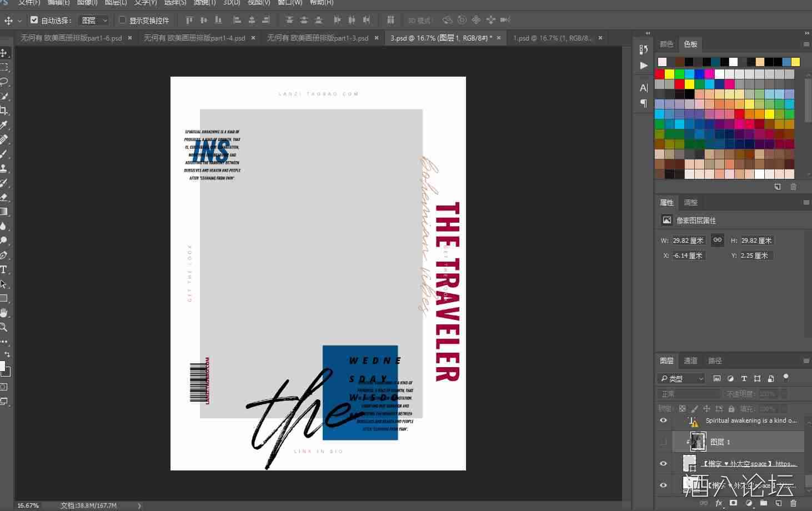Uncheck the 自动选择 checkbox
This screenshot has width=812, height=511.
[34, 20]
